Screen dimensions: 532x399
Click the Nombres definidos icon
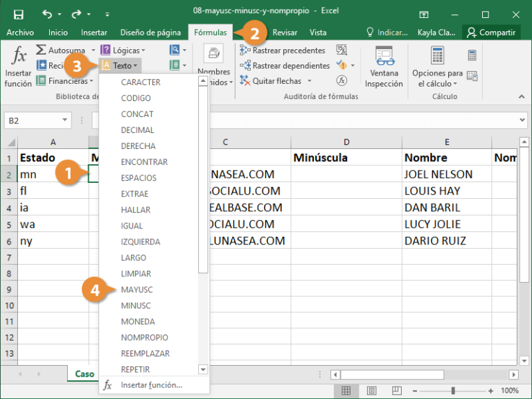tap(214, 53)
